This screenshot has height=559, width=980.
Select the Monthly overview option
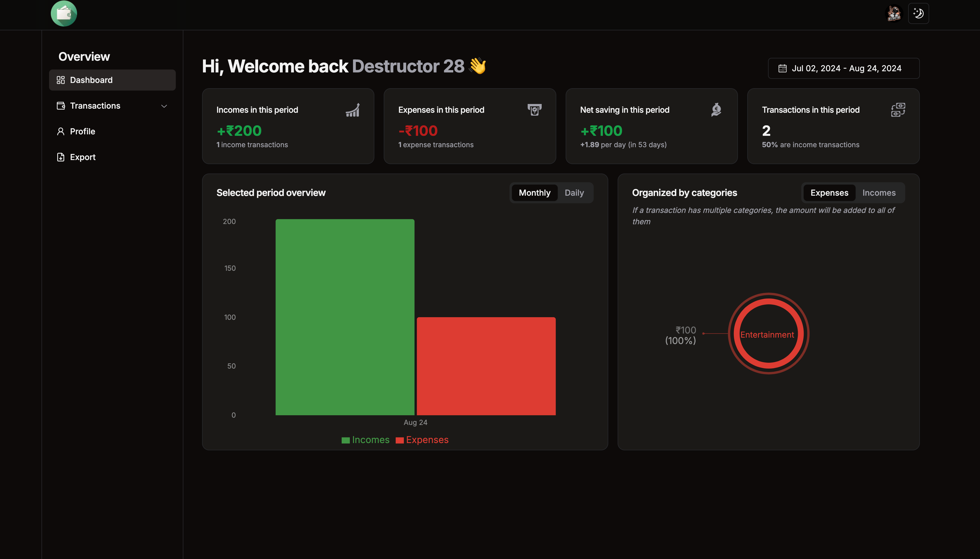534,193
